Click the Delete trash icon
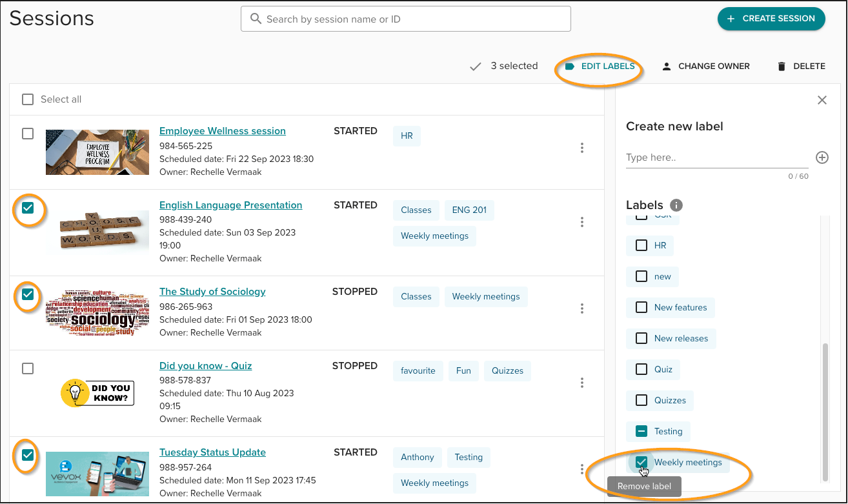Screen dimensions: 848x504 pyautogui.click(x=782, y=66)
